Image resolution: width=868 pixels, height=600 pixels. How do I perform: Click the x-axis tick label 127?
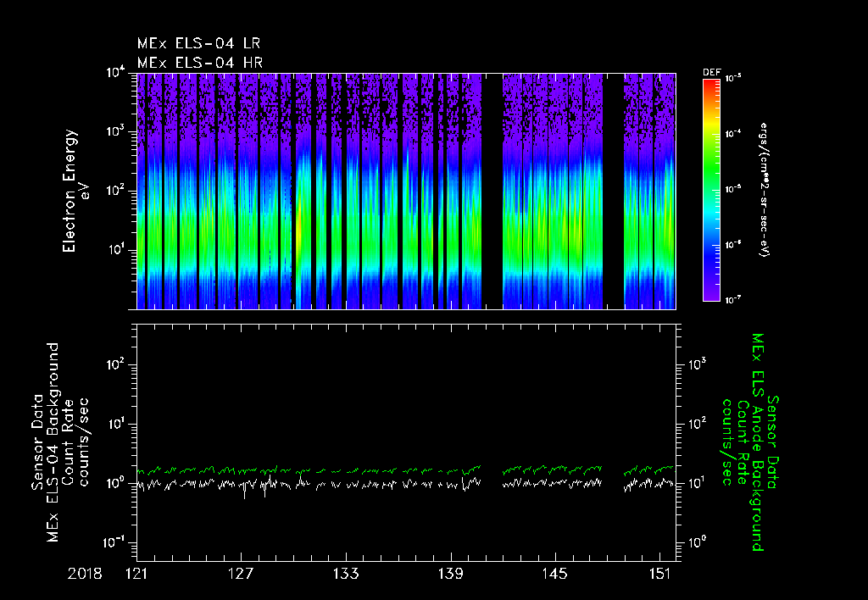(x=242, y=574)
